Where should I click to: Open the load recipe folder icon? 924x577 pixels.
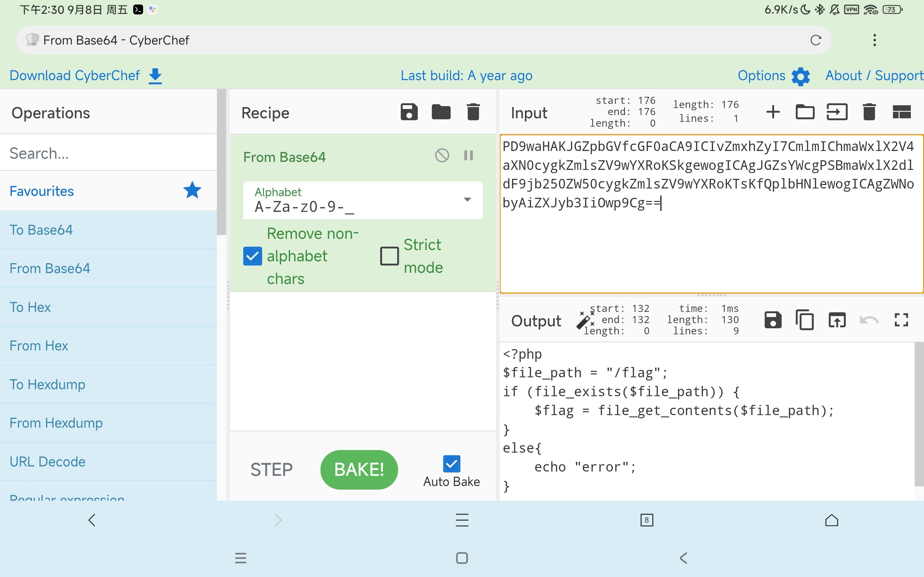coord(441,112)
